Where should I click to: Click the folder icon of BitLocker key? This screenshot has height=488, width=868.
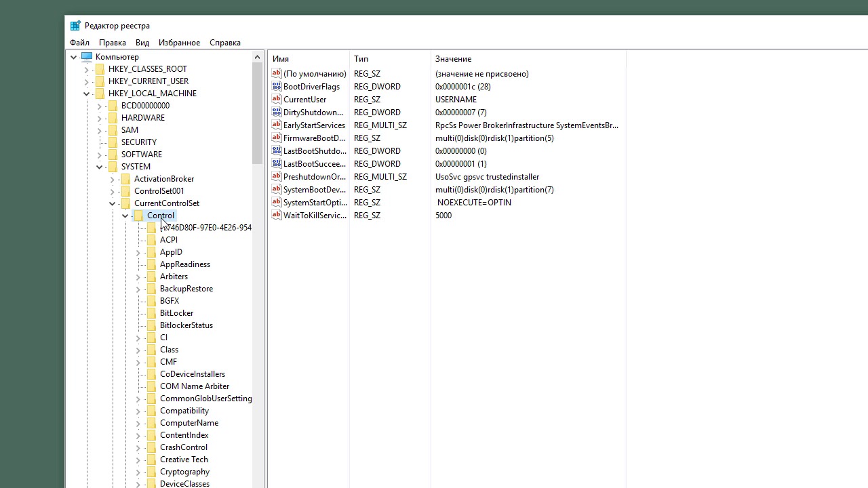point(151,313)
